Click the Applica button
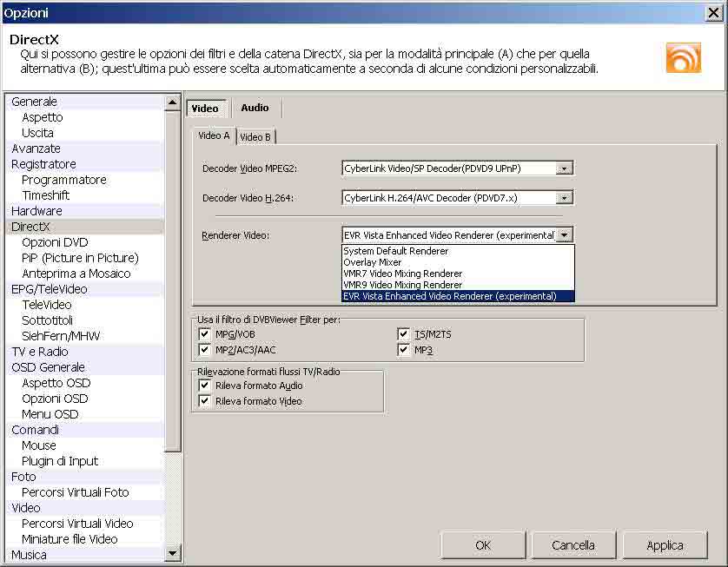The height and width of the screenshot is (567, 728). point(665,545)
